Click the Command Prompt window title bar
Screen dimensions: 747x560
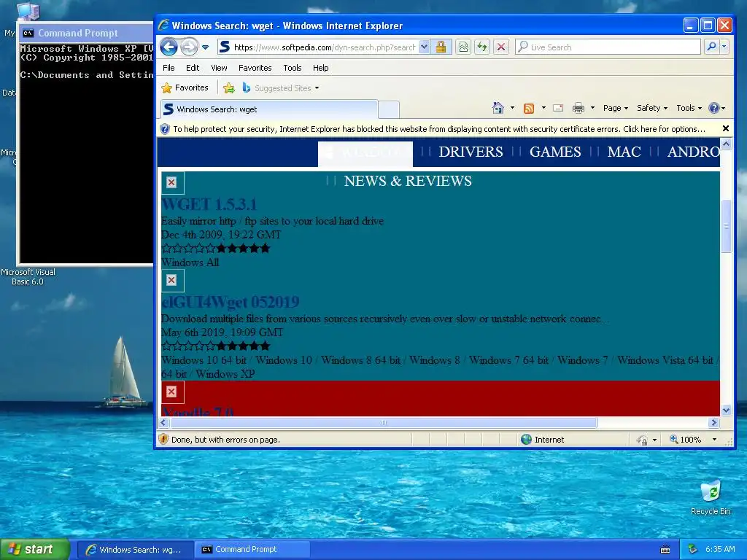pyautogui.click(x=87, y=33)
